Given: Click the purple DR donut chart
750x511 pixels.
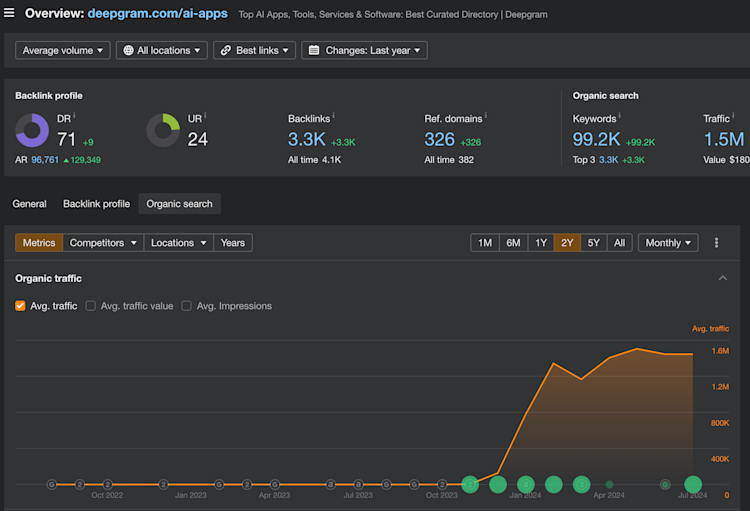Looking at the screenshot, I should [32, 130].
